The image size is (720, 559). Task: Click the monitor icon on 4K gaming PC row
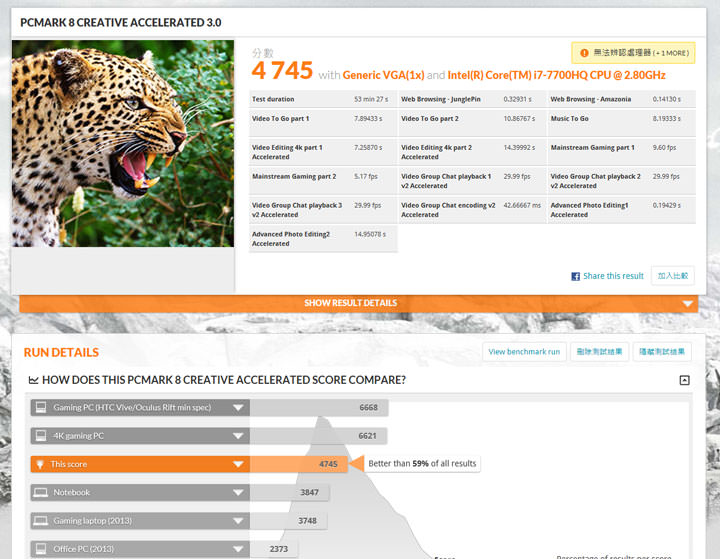coord(40,436)
